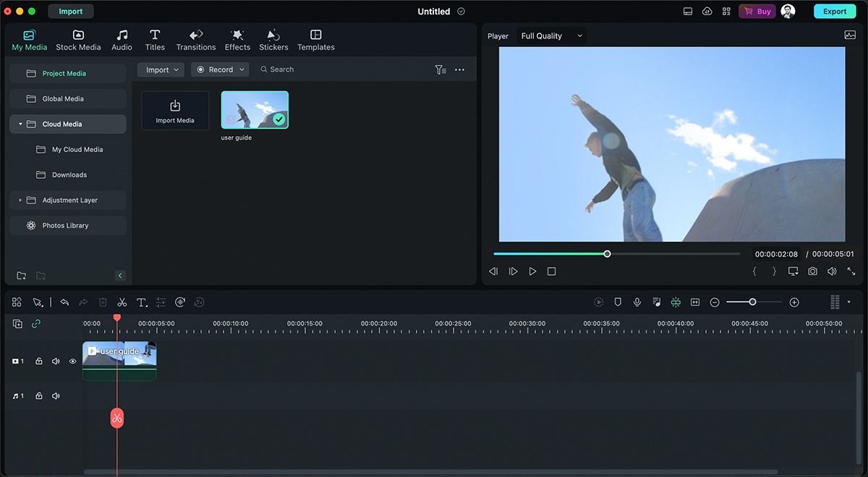Select the user guide clip thumbnail
This screenshot has width=868, height=477.
[x=255, y=109]
